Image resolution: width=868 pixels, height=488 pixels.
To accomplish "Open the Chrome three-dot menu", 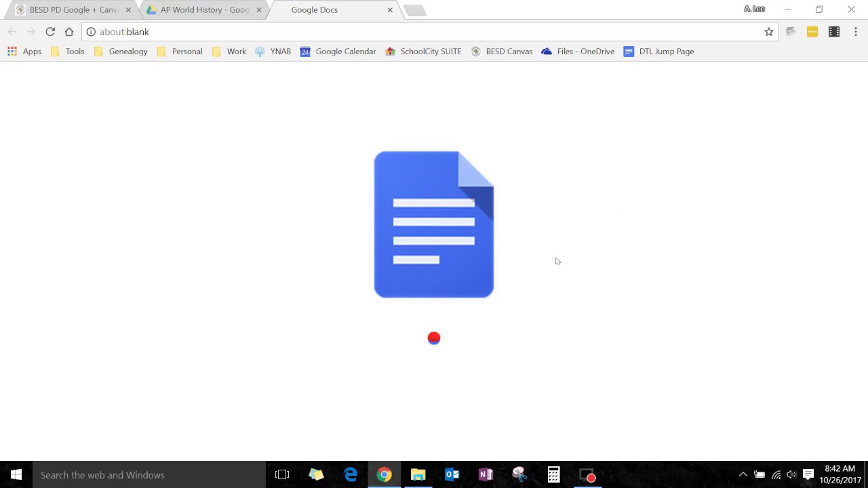I will (x=856, y=32).
